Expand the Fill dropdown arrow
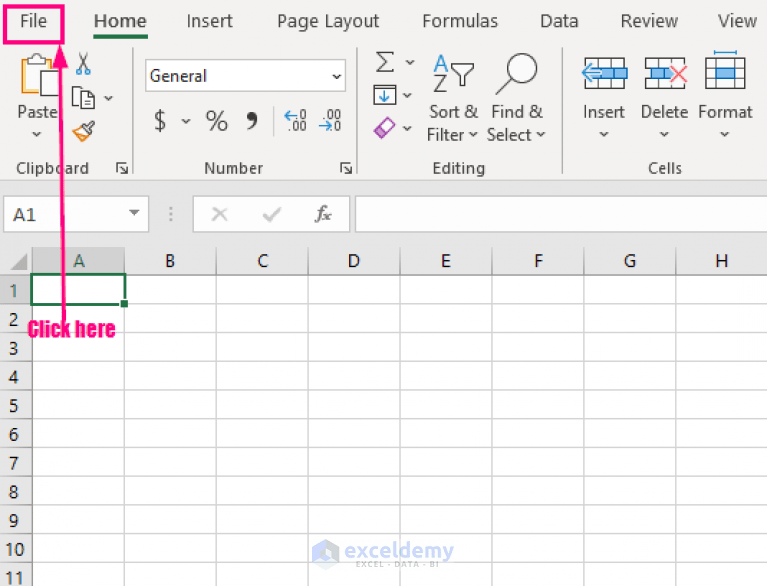 point(407,95)
